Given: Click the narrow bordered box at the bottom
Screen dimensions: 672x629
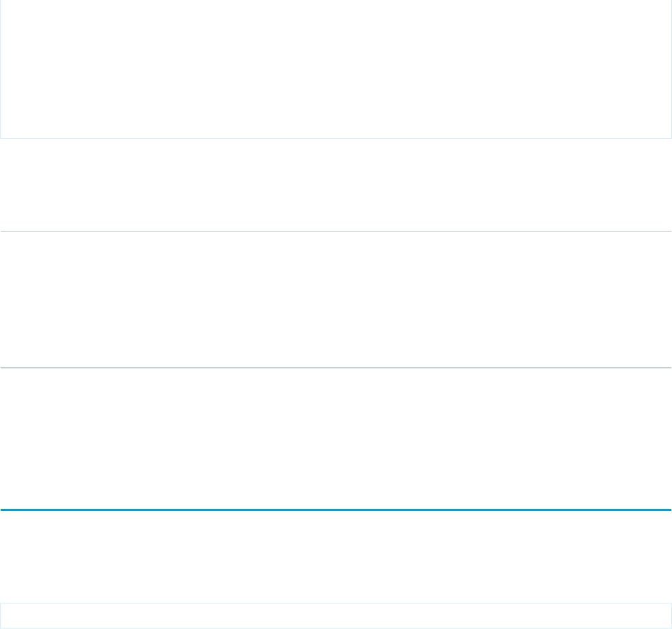Looking at the screenshot, I should pos(336,616).
